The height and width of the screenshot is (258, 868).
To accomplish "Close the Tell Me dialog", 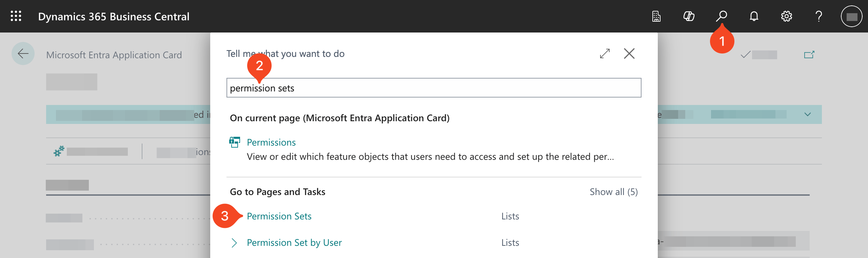I will click(629, 53).
